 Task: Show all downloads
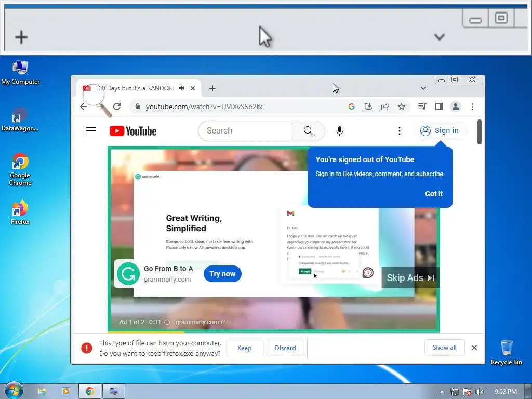tap(444, 348)
